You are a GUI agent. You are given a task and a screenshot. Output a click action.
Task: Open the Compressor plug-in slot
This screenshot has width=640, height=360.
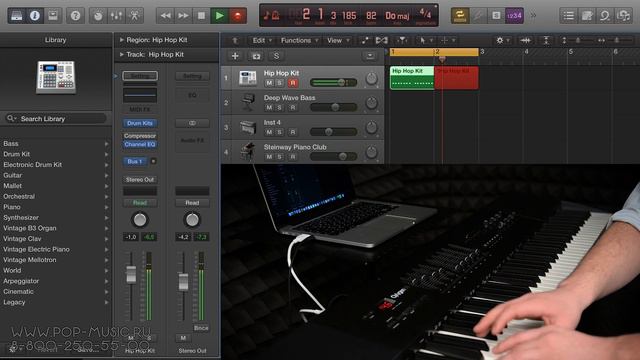tap(140, 136)
